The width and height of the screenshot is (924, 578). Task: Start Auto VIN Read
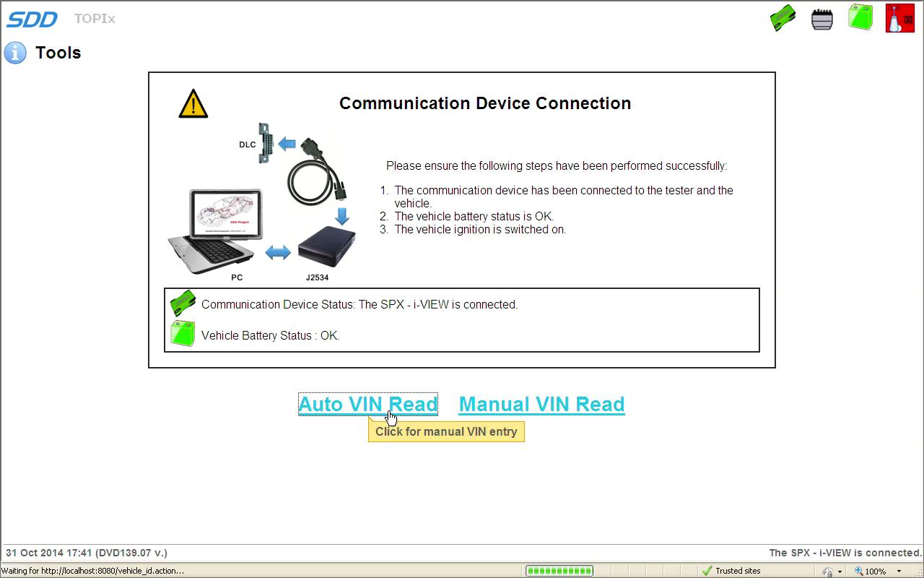click(367, 404)
